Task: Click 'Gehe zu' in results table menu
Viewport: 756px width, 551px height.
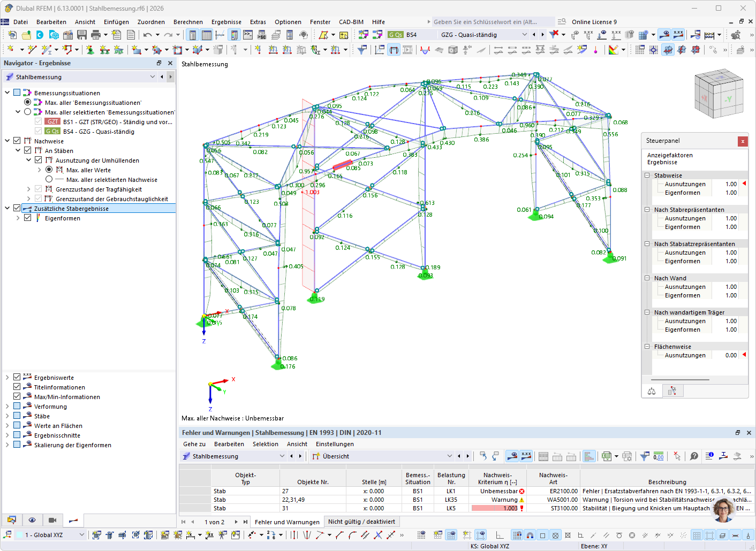Action: tap(194, 444)
